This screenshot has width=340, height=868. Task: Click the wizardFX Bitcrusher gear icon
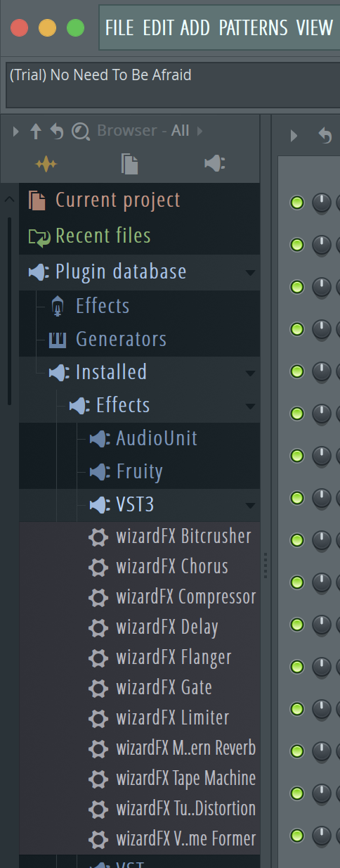click(98, 537)
